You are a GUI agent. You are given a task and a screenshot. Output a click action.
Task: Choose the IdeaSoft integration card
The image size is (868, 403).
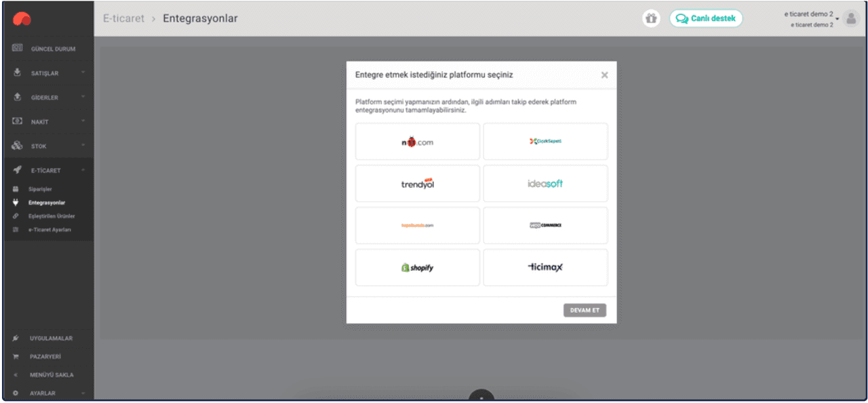pos(545,184)
